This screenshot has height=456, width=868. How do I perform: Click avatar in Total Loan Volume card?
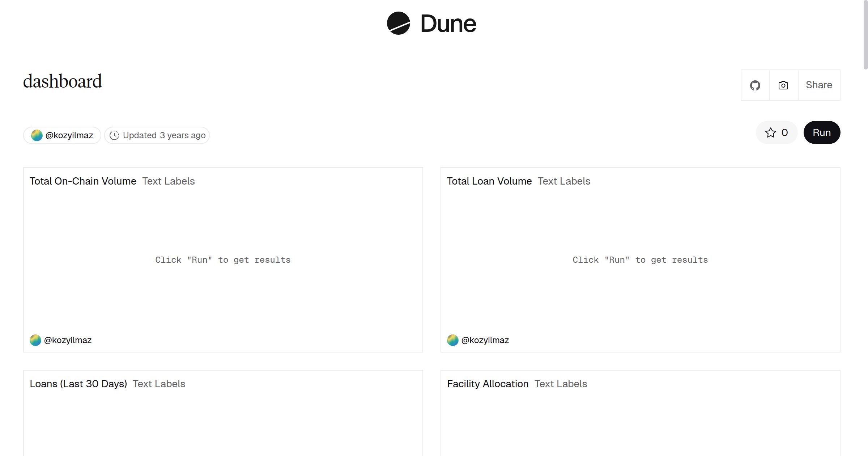[x=453, y=340]
